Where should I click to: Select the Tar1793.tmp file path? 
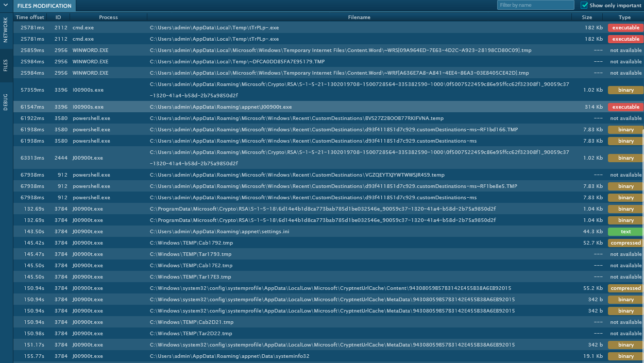pyautogui.click(x=191, y=254)
